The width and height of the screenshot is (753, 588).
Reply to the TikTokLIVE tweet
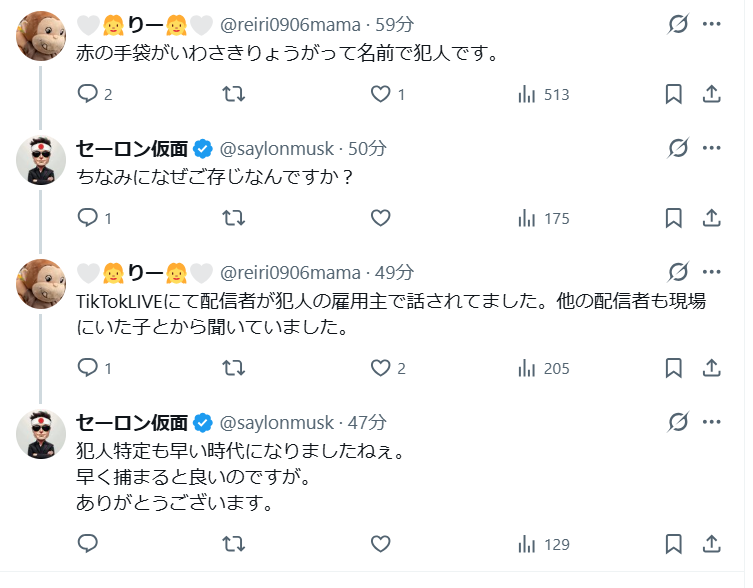[x=88, y=369]
